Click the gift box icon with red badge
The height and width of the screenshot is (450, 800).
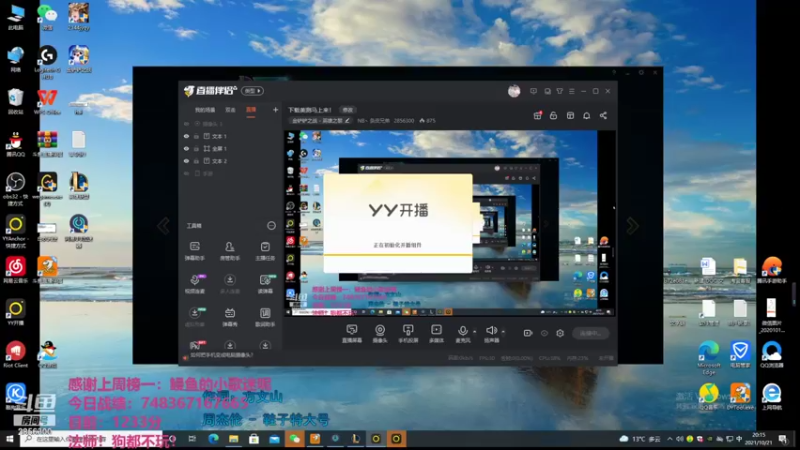[537, 116]
